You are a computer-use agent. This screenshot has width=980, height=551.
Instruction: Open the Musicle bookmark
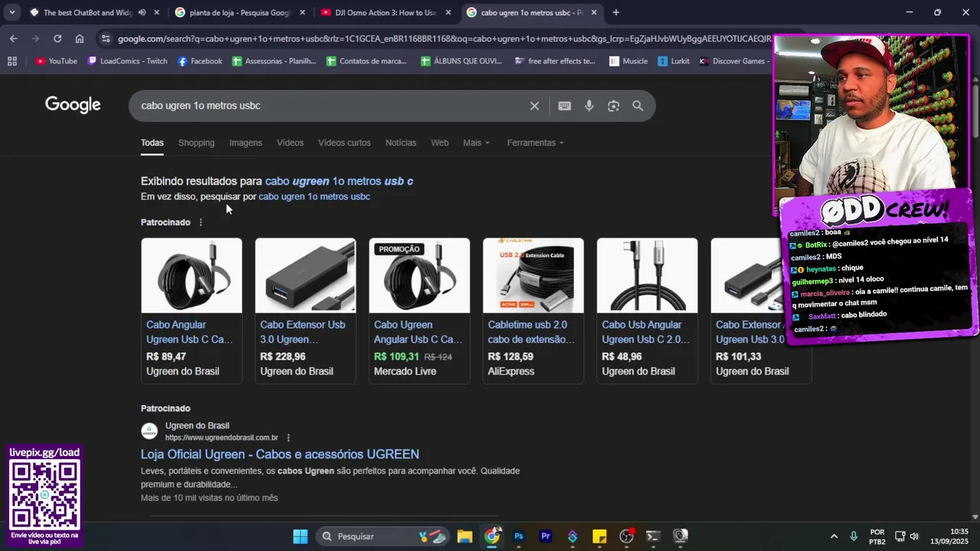(629, 61)
